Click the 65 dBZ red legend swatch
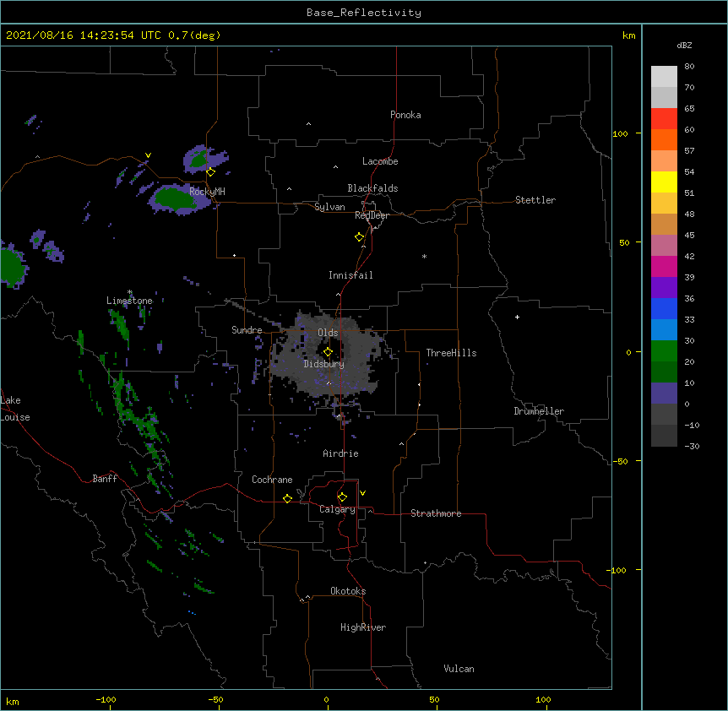Image resolution: width=728 pixels, height=711 pixels. point(664,119)
